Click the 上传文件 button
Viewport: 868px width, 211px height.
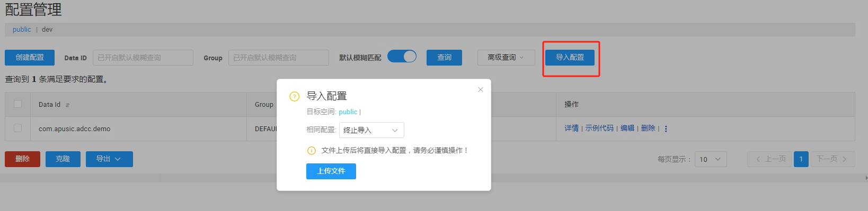[331, 171]
